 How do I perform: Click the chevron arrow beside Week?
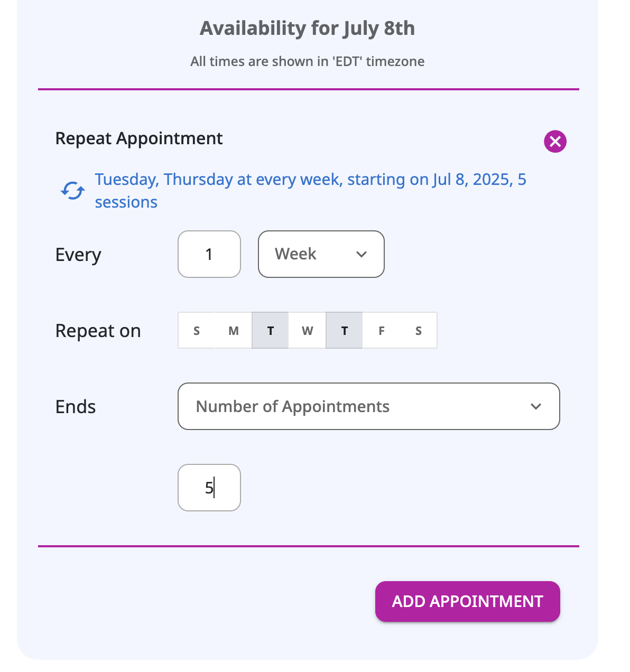pyautogui.click(x=362, y=254)
